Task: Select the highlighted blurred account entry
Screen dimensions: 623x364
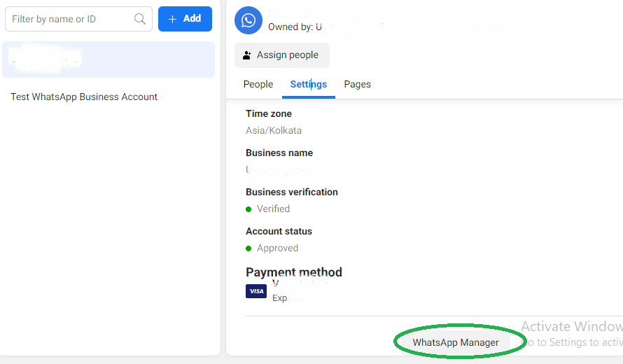Action: pos(108,59)
